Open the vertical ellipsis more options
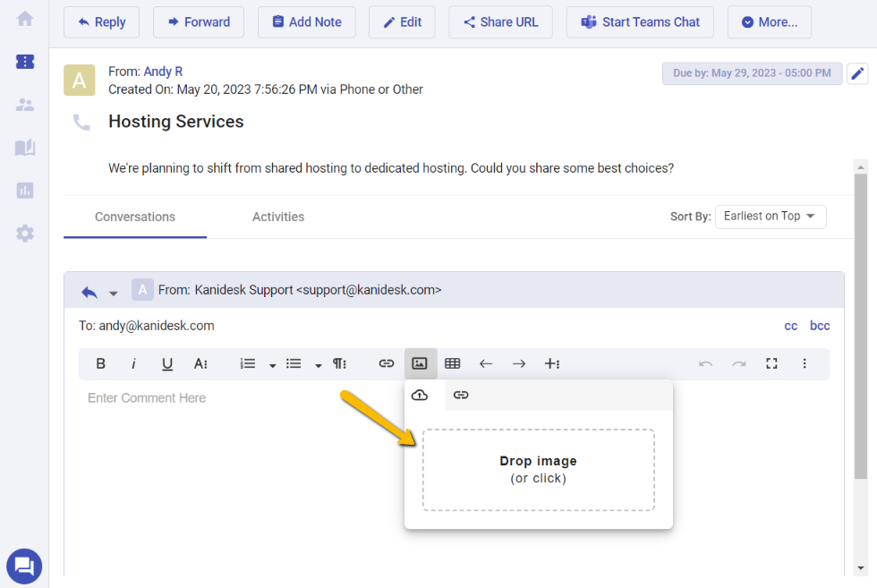This screenshot has height=588, width=877. coord(805,363)
